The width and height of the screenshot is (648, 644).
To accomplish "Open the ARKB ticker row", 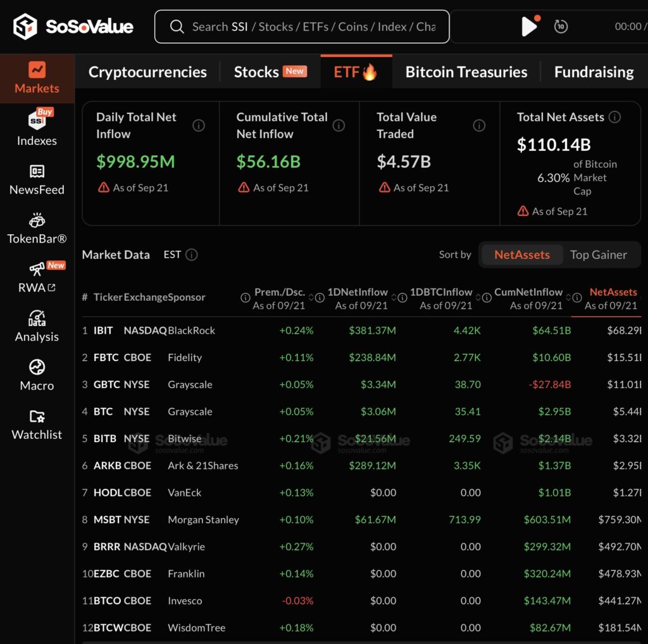I will (361, 465).
